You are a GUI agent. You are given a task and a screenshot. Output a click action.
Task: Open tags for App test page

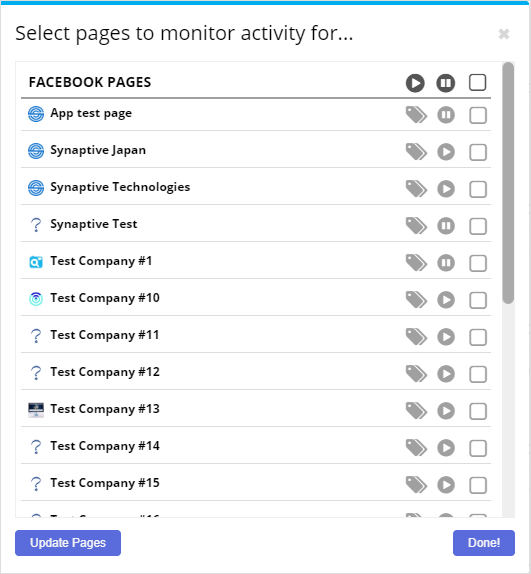pyautogui.click(x=416, y=115)
